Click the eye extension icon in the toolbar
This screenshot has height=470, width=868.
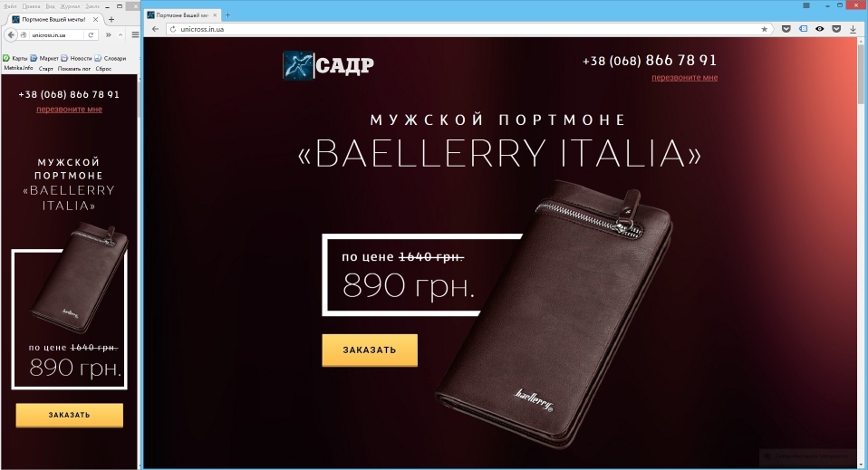820,29
